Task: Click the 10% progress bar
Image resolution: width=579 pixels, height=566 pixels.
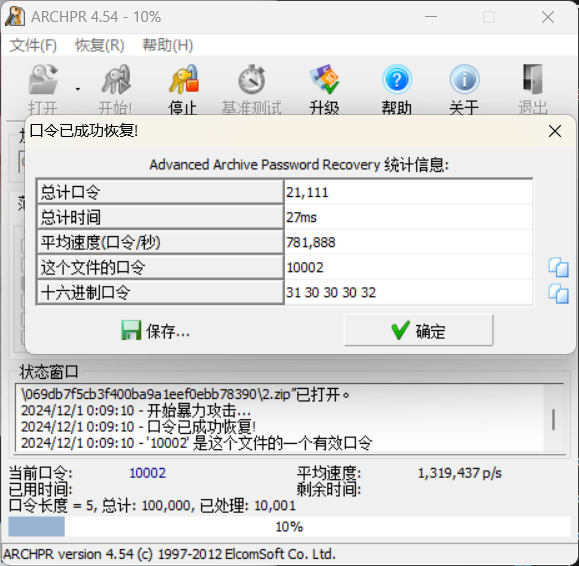Action: point(290,526)
